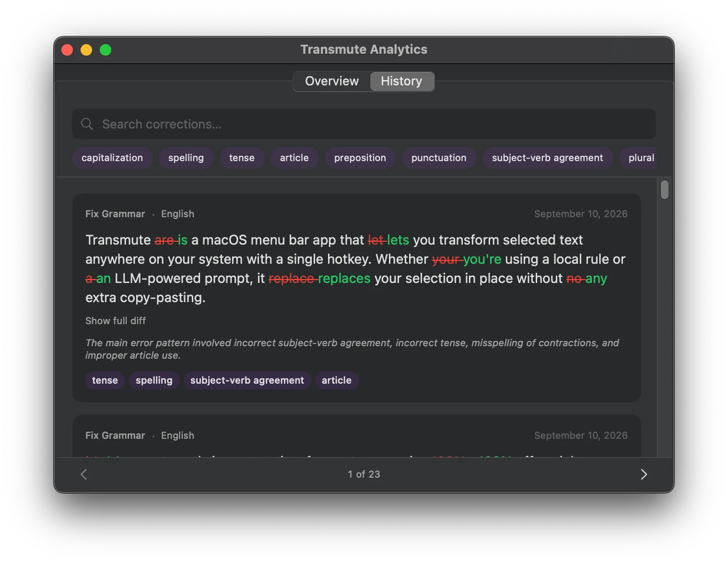The width and height of the screenshot is (728, 564).
Task: Filter by the top-row article chip
Action: [x=294, y=158]
